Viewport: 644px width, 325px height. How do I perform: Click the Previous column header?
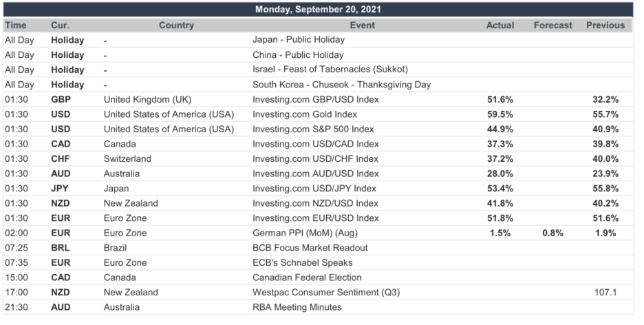[605, 25]
